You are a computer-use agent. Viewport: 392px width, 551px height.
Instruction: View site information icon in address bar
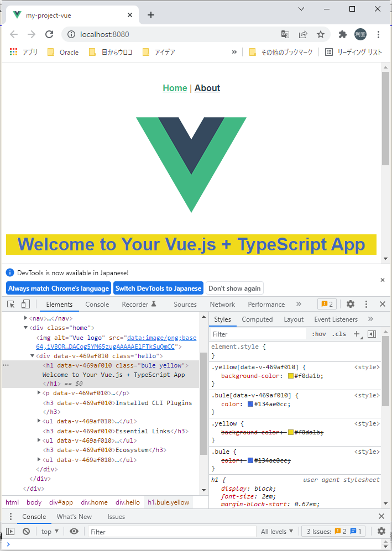[x=71, y=34]
